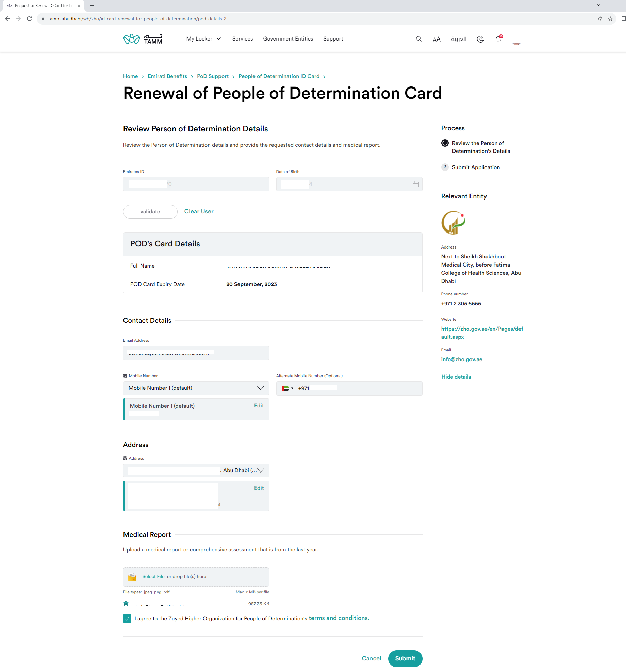The width and height of the screenshot is (626, 672).
Task: Open the Government Entities menu
Action: coord(288,39)
